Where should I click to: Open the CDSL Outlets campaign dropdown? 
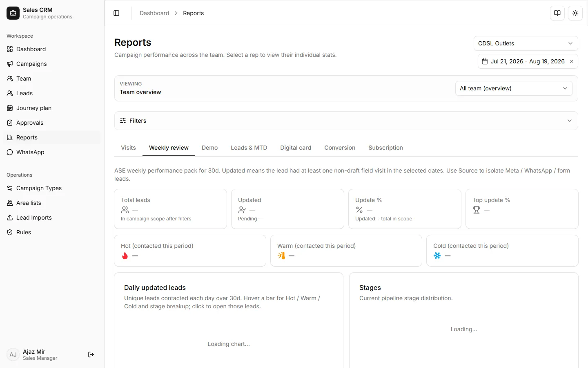click(x=526, y=43)
